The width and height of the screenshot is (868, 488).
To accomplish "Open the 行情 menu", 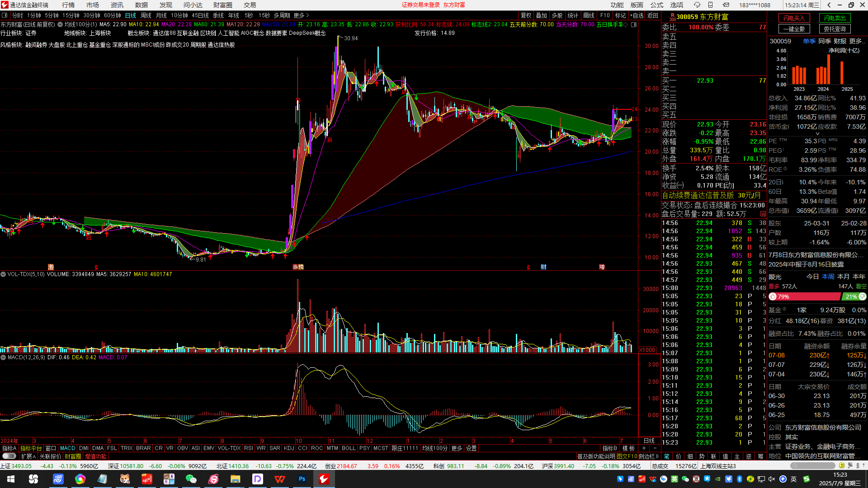I will click(x=68, y=5).
